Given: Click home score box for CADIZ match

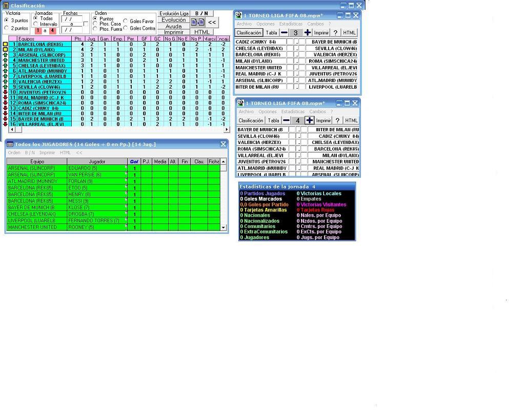Looking at the screenshot, I should tap(290, 42).
